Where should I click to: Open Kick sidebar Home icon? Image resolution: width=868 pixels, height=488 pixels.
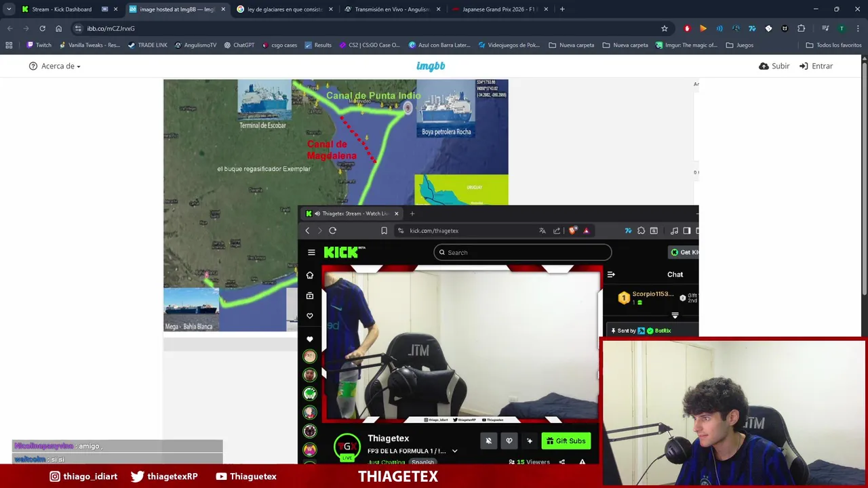pos(310,274)
